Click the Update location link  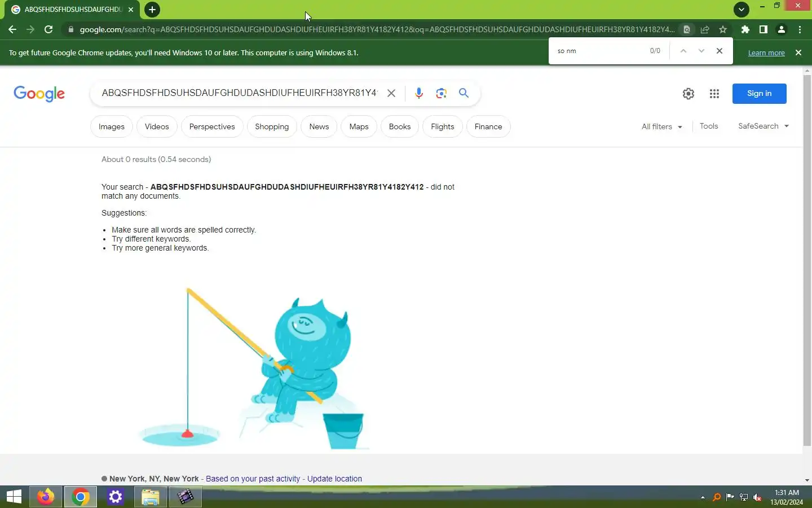coord(334,479)
